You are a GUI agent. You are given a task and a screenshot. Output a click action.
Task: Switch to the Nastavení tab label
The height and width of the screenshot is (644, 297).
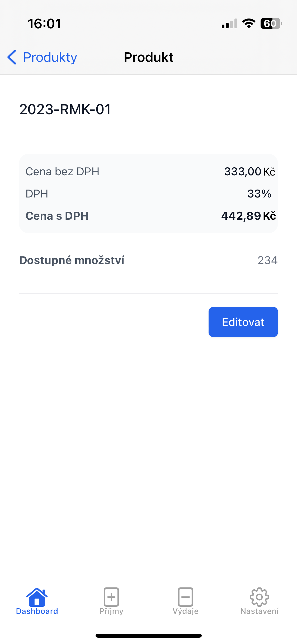point(260,611)
